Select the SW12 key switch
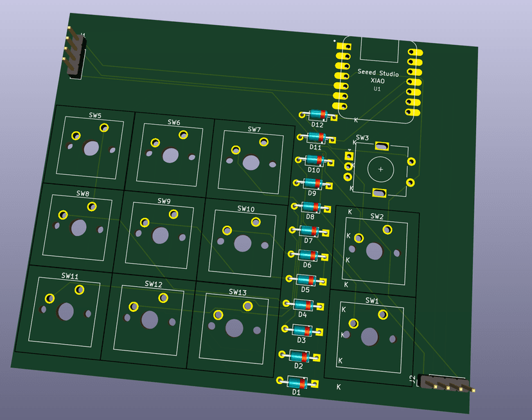Viewport: 532px width, 420px height. (x=150, y=320)
